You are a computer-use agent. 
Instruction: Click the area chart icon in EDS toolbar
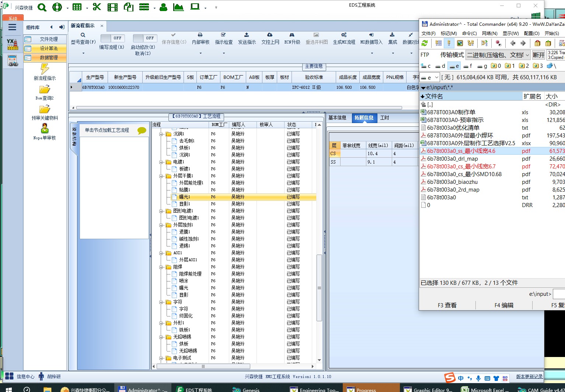tap(178, 7)
